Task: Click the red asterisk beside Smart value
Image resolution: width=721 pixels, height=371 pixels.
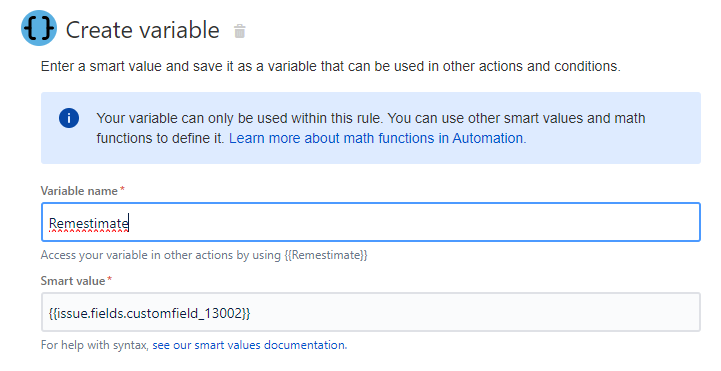Action: coord(109,279)
